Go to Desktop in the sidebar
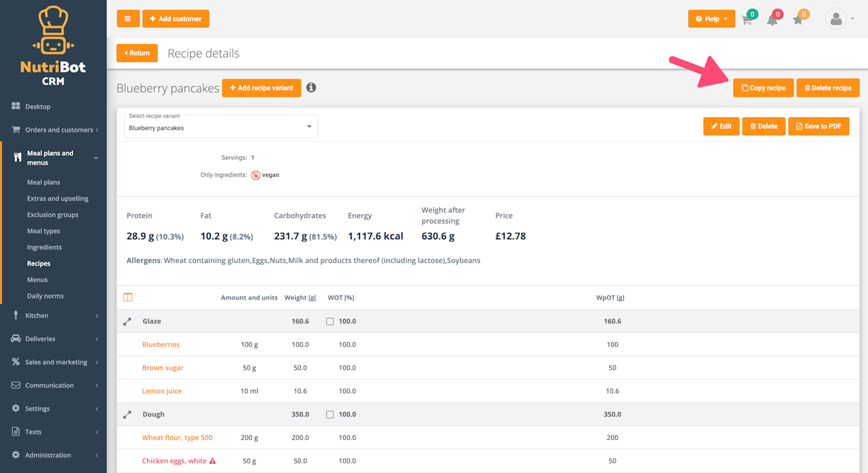 (x=38, y=106)
